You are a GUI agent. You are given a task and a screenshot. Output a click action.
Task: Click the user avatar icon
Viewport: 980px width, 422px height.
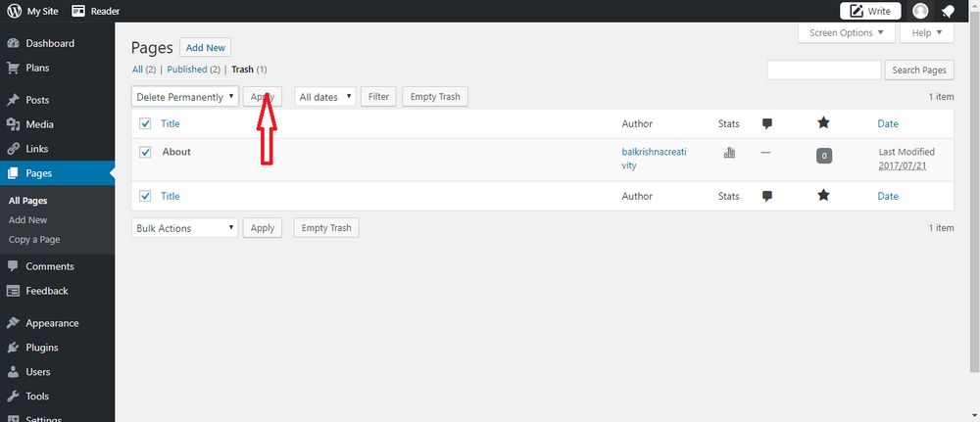(x=920, y=11)
